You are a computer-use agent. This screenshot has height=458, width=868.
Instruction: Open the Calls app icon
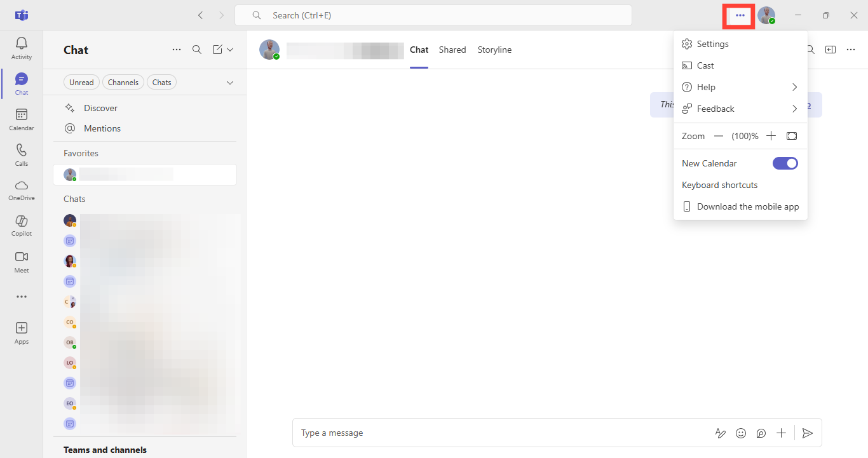tap(22, 154)
